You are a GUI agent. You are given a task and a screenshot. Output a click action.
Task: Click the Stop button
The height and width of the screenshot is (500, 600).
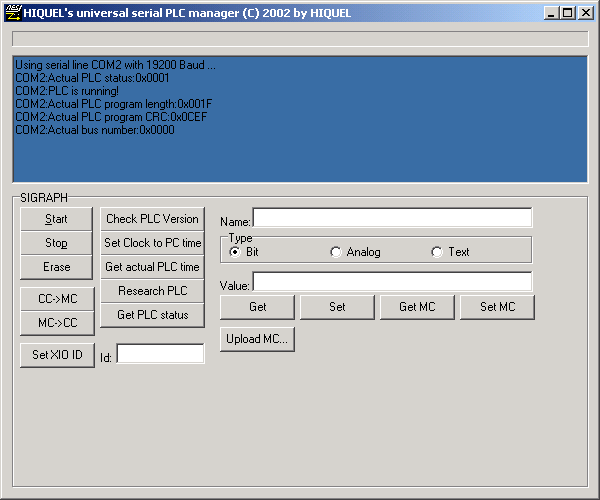[x=56, y=243]
